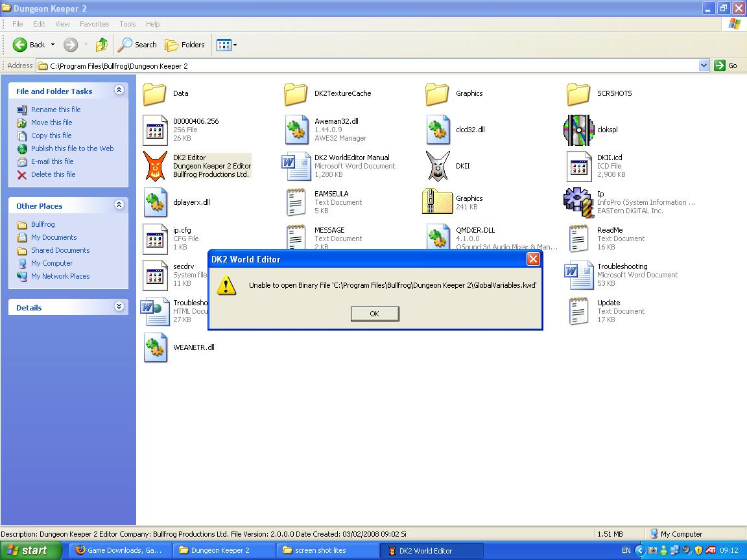The height and width of the screenshot is (560, 747).
Task: Open the Tools menu
Action: pyautogui.click(x=127, y=24)
